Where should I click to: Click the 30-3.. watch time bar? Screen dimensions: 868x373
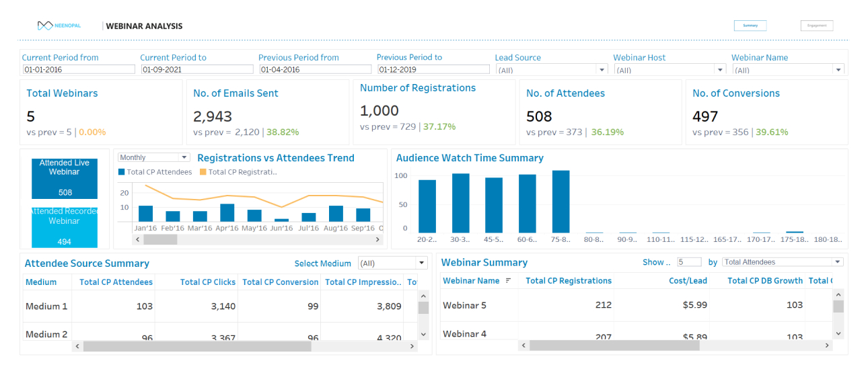pos(460,203)
